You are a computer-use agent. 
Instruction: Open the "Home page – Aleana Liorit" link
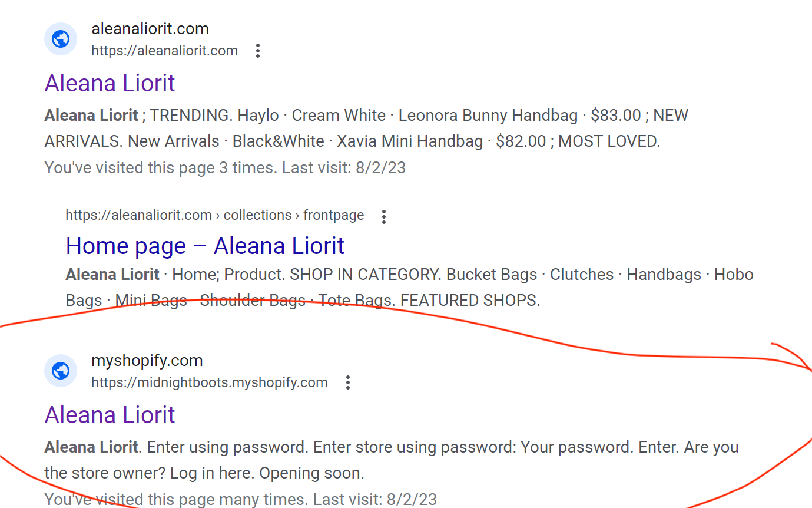click(205, 246)
